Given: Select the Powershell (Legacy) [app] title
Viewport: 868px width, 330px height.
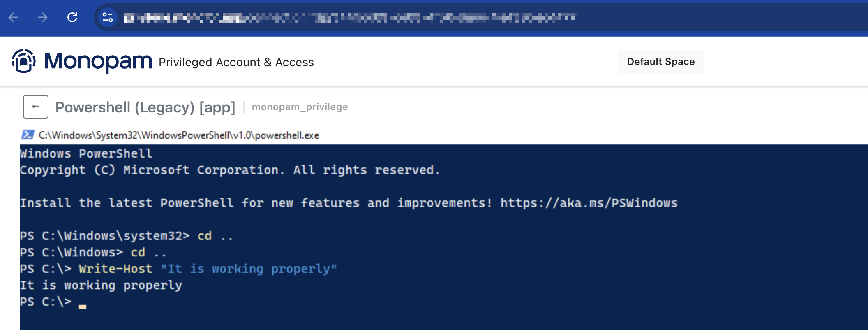Looking at the screenshot, I should click(146, 107).
